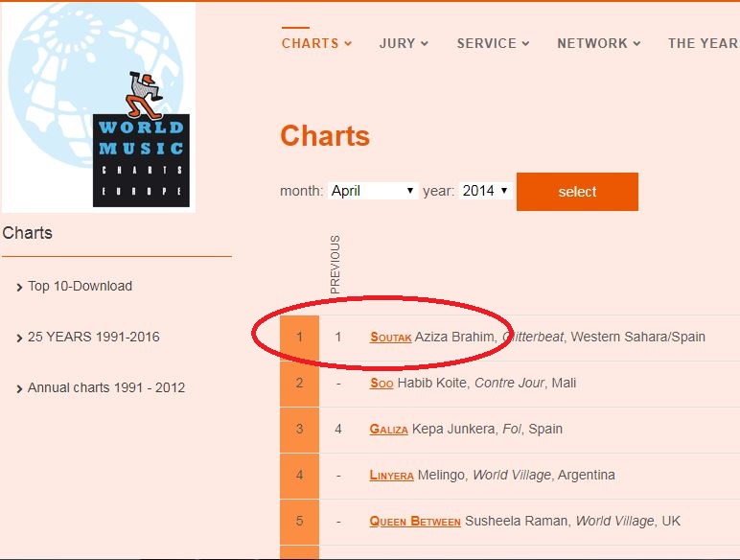The height and width of the screenshot is (560, 740).
Task: Open Annual charts 1991 - 2012 link
Action: click(105, 387)
